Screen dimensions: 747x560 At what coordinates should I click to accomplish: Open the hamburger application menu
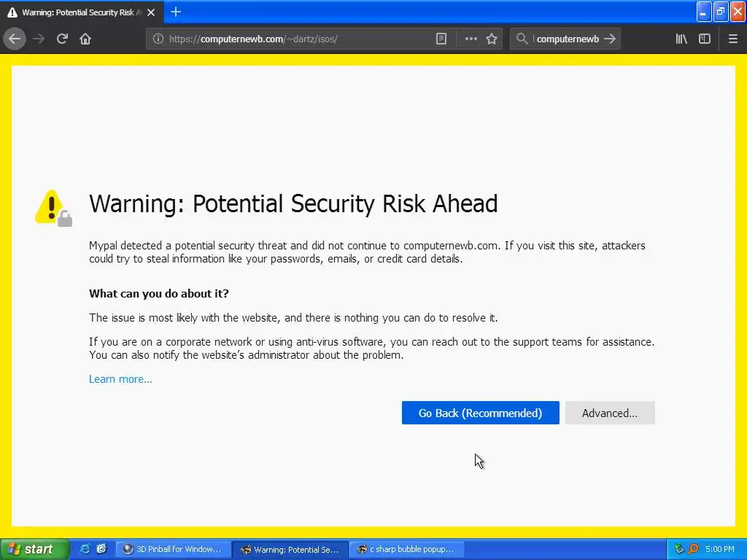[732, 39]
